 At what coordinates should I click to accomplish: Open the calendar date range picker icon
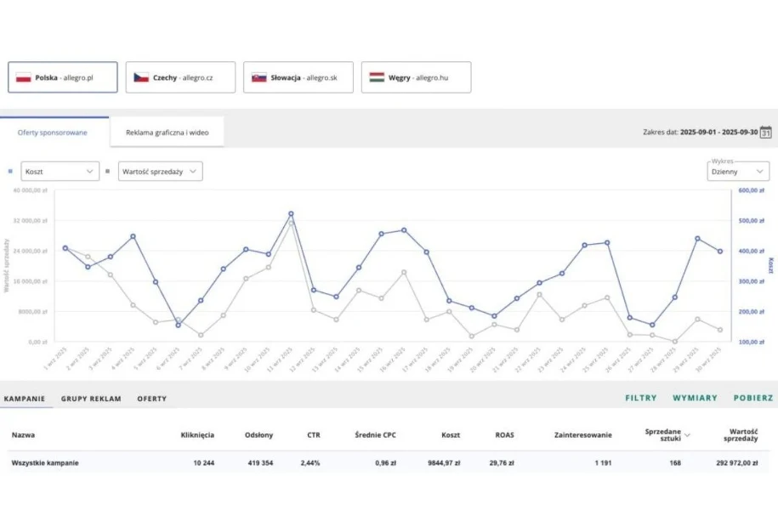click(x=765, y=132)
